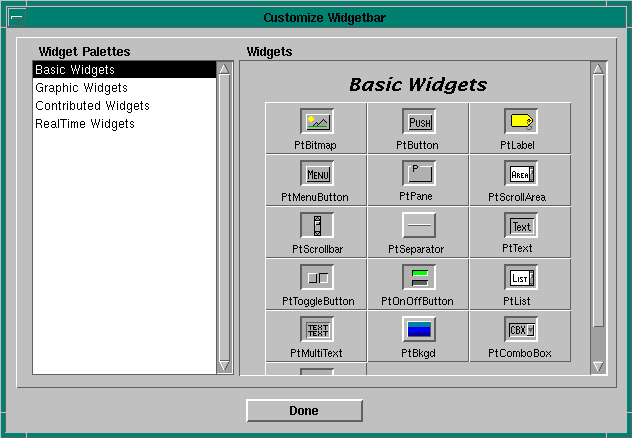Click the PtScrollArea widget icon
632x438 pixels.
click(x=521, y=174)
